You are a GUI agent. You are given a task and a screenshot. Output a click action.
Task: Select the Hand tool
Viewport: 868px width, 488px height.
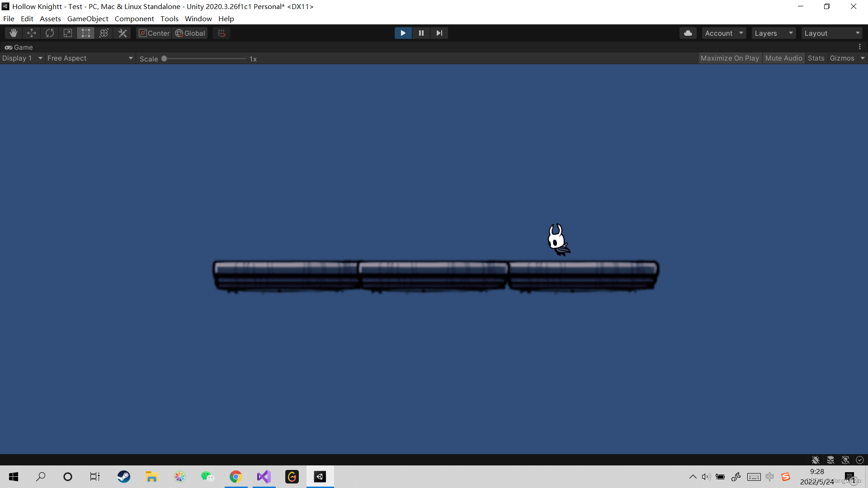click(14, 33)
